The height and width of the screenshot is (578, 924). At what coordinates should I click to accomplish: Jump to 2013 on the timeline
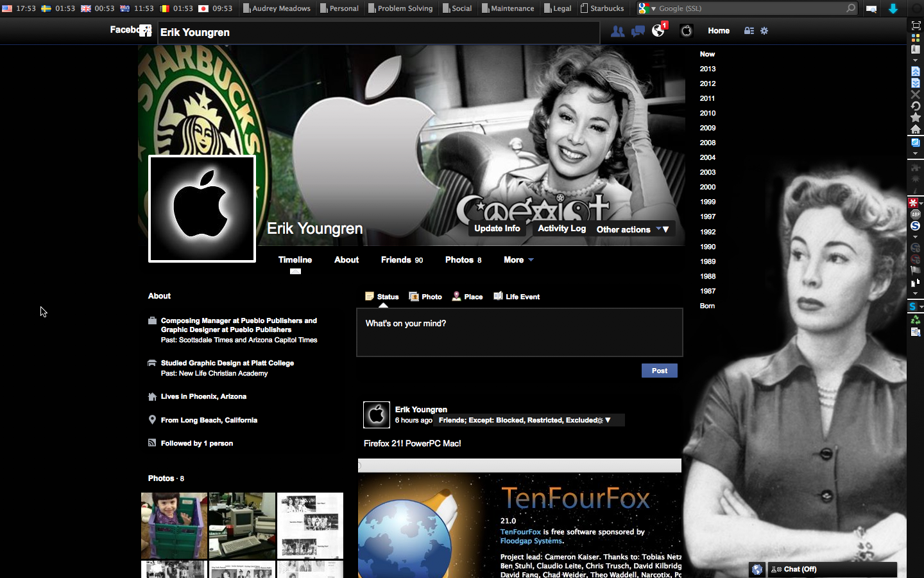point(708,69)
